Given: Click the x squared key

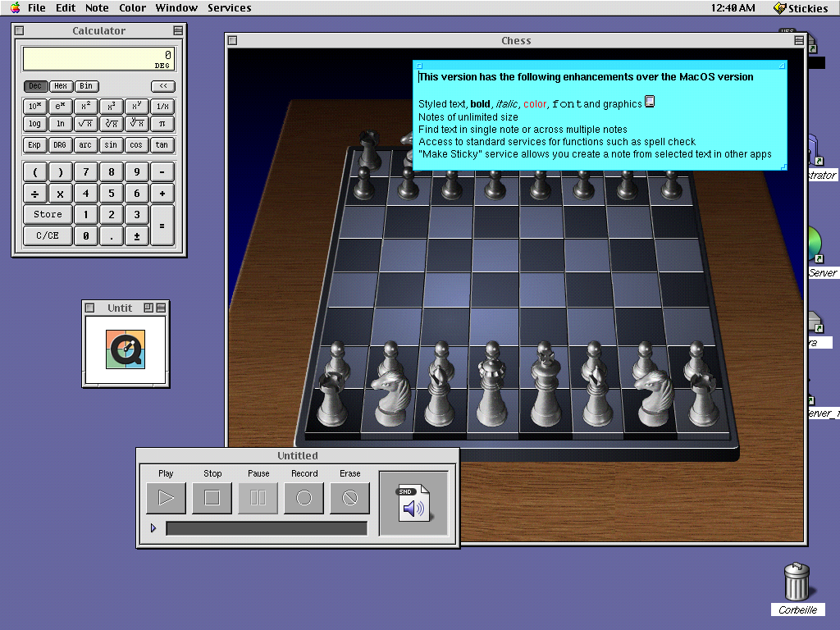Looking at the screenshot, I should click(x=85, y=106).
